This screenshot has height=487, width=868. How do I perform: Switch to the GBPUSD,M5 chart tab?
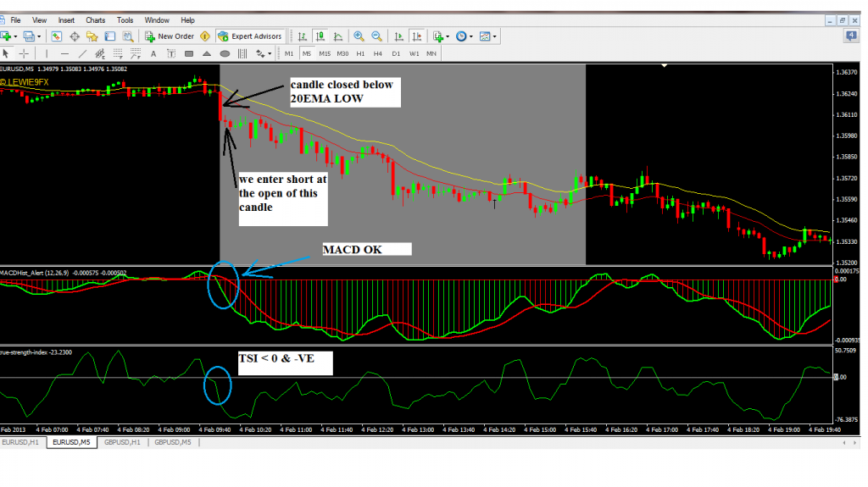[x=173, y=443]
